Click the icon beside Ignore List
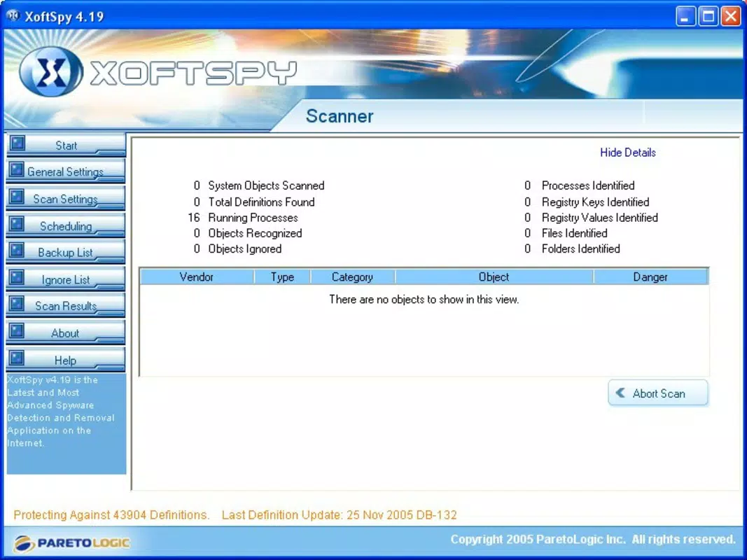Image resolution: width=747 pixels, height=560 pixels. point(18,277)
